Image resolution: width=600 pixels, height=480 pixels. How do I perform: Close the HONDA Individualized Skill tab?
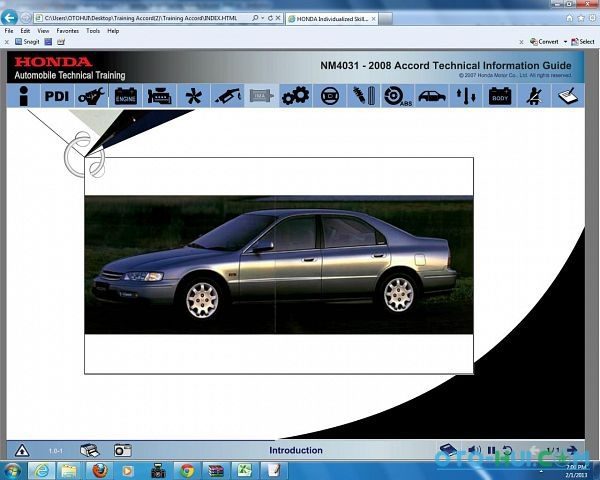(x=373, y=18)
